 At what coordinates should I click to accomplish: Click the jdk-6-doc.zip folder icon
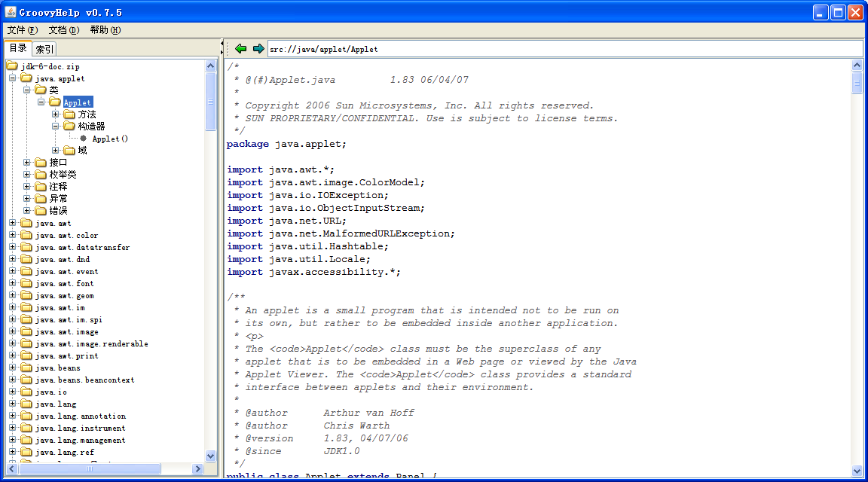(x=12, y=66)
